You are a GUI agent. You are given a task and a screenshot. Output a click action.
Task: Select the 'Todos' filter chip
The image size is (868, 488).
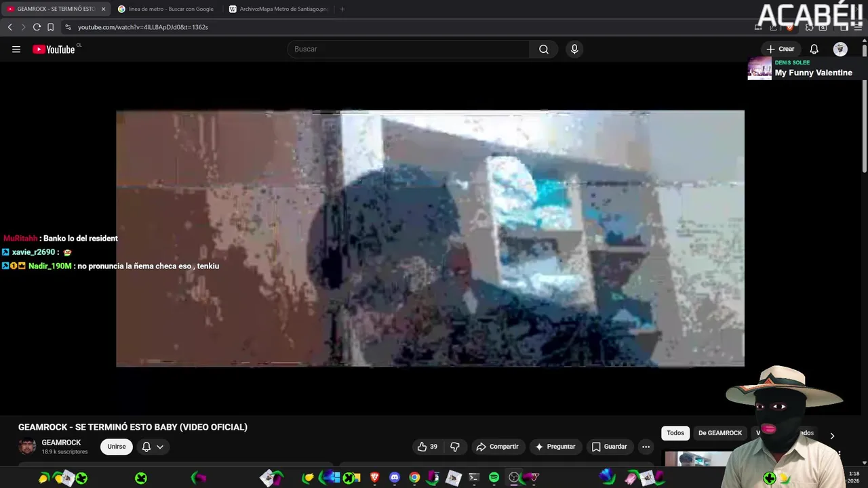point(675,433)
